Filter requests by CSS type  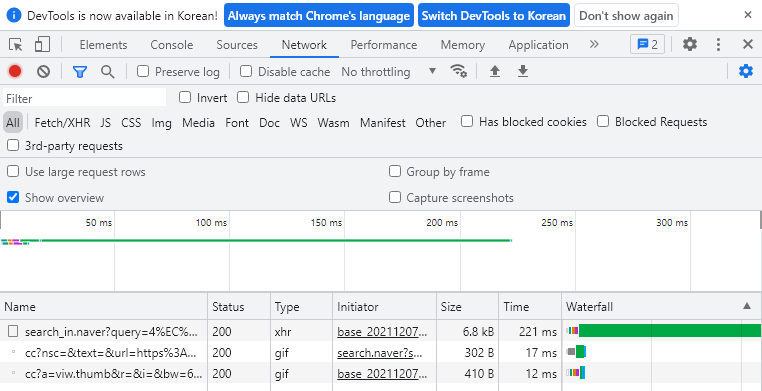pyautogui.click(x=131, y=122)
